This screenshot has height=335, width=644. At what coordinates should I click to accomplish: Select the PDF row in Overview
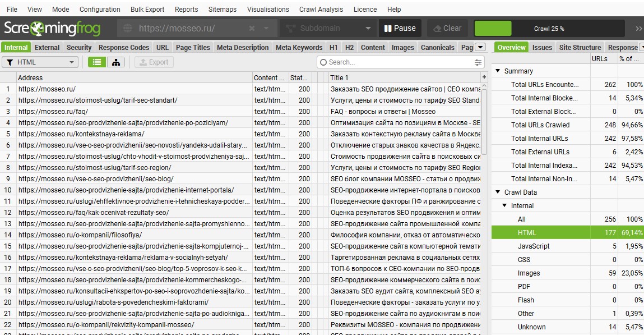[x=568, y=287]
